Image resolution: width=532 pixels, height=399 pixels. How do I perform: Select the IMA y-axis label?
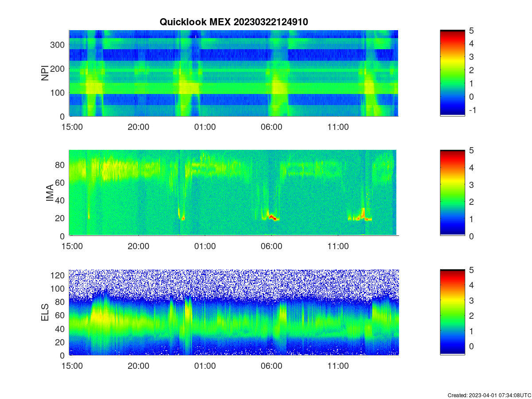(x=50, y=193)
